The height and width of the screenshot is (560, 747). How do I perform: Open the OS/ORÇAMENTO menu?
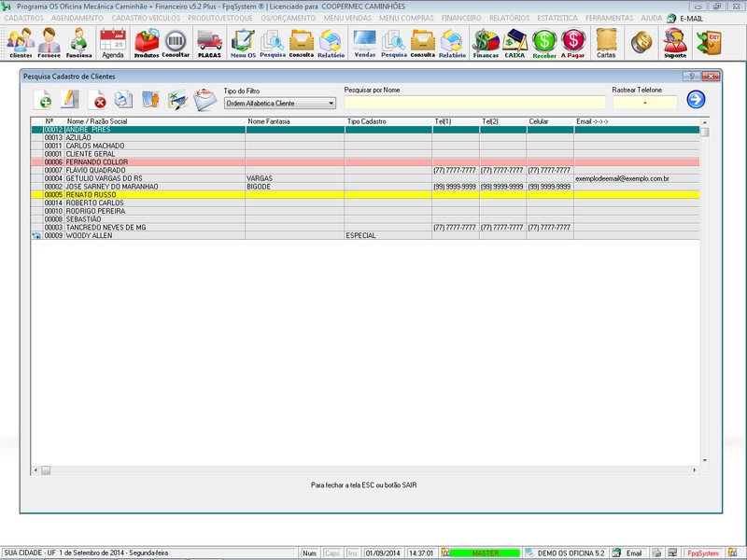(289, 18)
